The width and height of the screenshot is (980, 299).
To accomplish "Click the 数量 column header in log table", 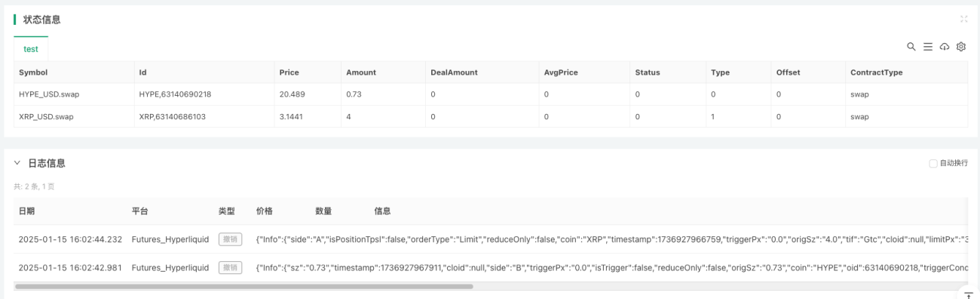I will coord(323,211).
